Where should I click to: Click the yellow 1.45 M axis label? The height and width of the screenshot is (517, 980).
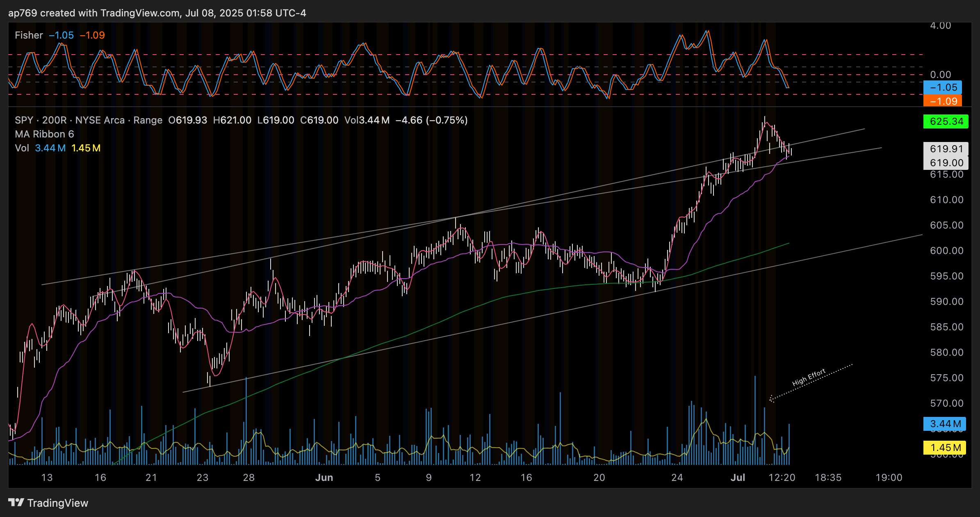(945, 448)
